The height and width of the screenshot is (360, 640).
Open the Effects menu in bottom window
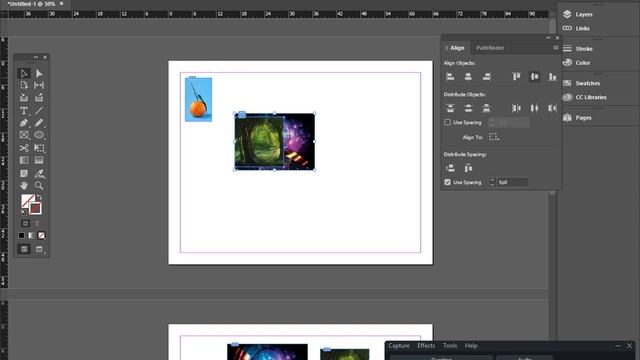coord(426,346)
